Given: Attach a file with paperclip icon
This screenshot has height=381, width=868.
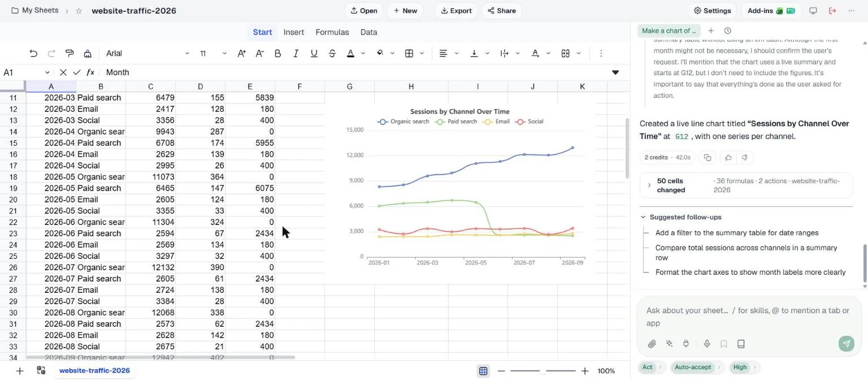Looking at the screenshot, I should pos(652,344).
